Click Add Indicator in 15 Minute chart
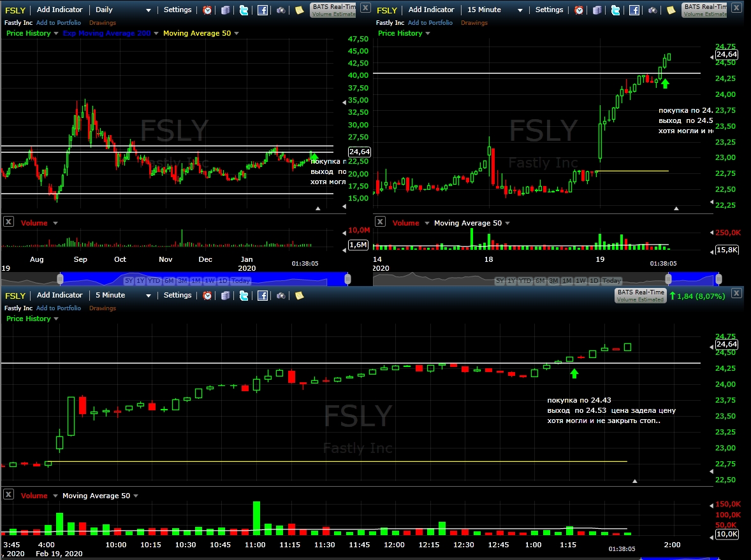751x560 pixels. tap(431, 10)
